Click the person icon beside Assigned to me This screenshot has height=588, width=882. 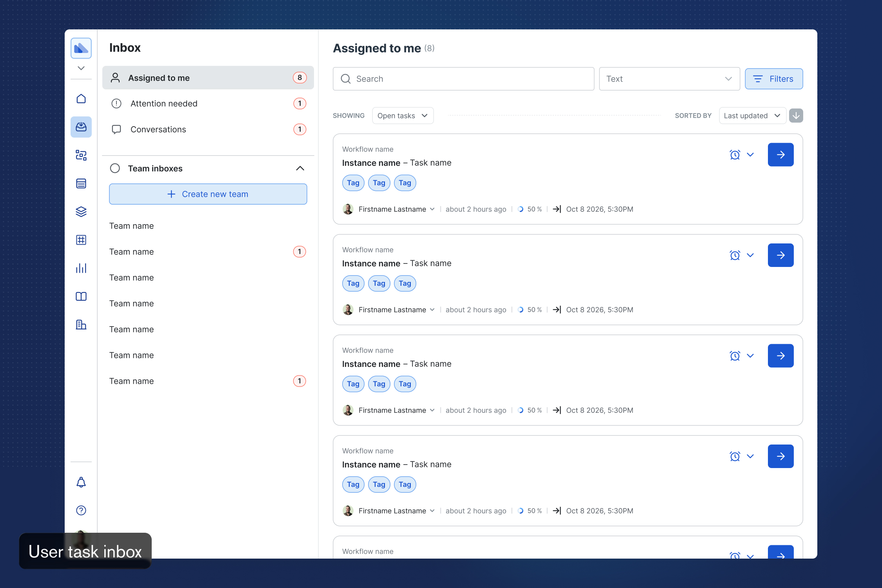coord(115,78)
